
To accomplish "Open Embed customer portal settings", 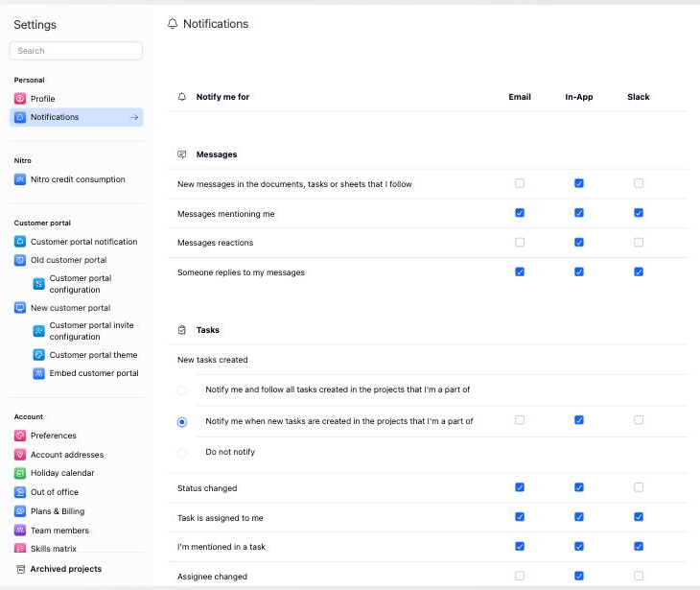I will pos(84,373).
